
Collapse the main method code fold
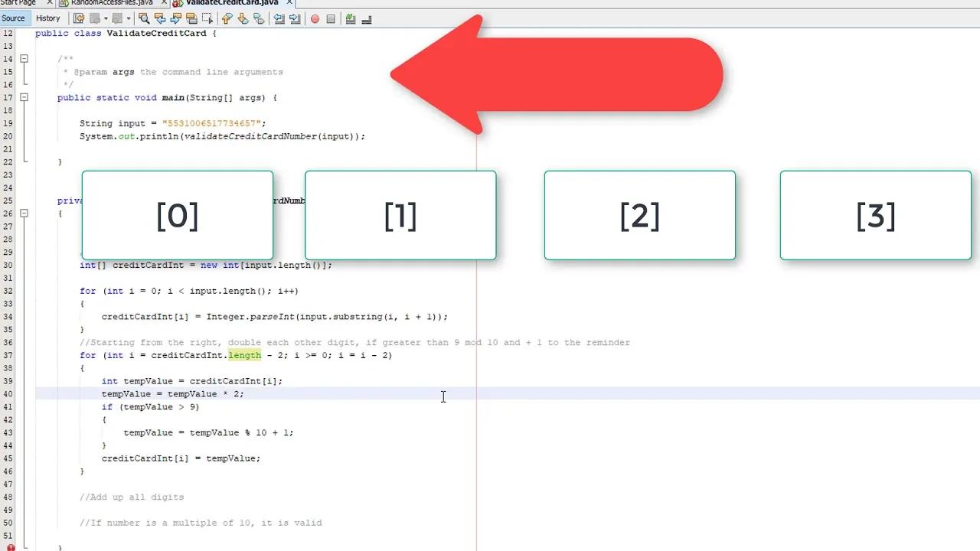coord(24,97)
